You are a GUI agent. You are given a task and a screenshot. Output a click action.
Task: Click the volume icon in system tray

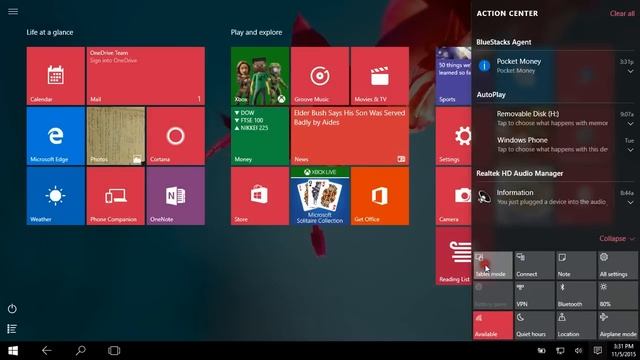(x=578, y=351)
